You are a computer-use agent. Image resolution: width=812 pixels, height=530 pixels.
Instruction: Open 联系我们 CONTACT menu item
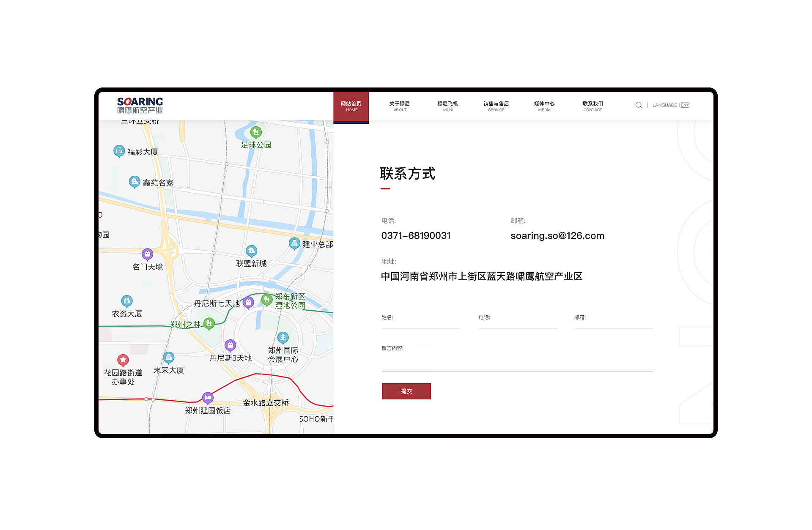click(x=593, y=107)
